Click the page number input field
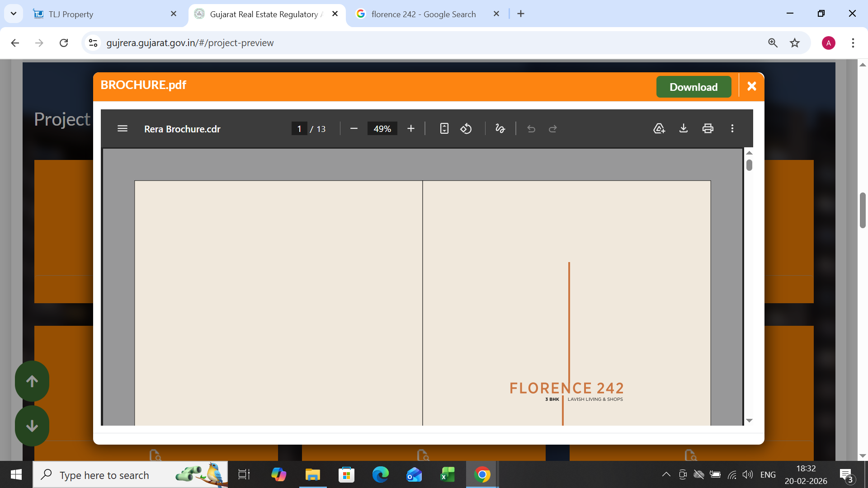Viewport: 868px width, 488px height. [299, 129]
